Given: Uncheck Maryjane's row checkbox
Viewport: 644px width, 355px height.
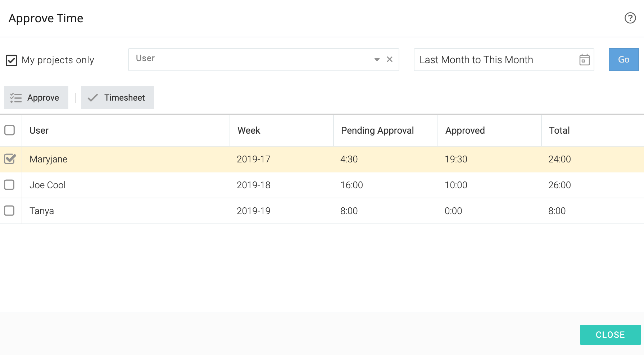Looking at the screenshot, I should click(10, 159).
